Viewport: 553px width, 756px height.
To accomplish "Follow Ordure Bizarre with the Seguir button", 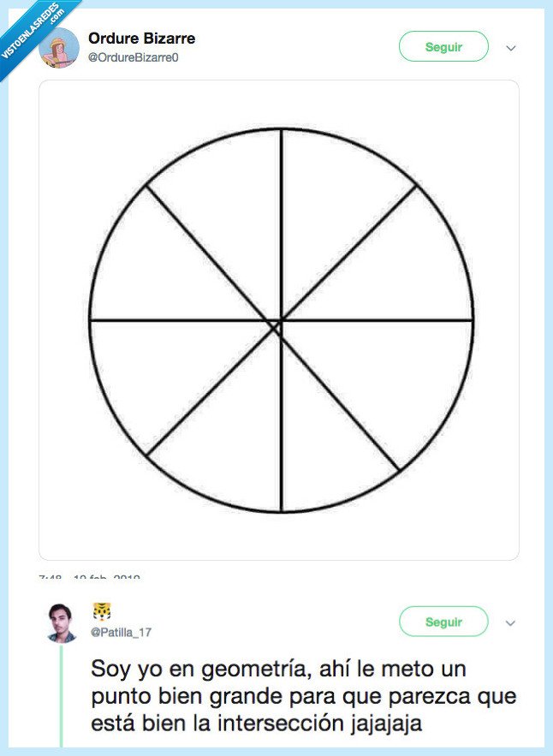I will click(443, 47).
